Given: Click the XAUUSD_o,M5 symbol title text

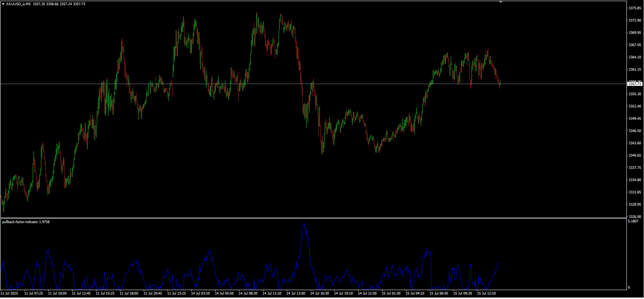Looking at the screenshot, I should point(18,4).
